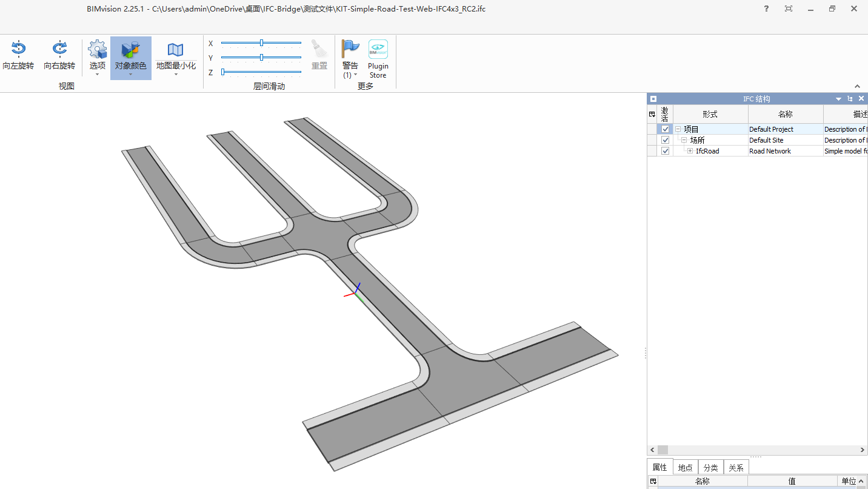Screen dimensions: 868x489
Task: Click the restore window button
Action: click(832, 8)
